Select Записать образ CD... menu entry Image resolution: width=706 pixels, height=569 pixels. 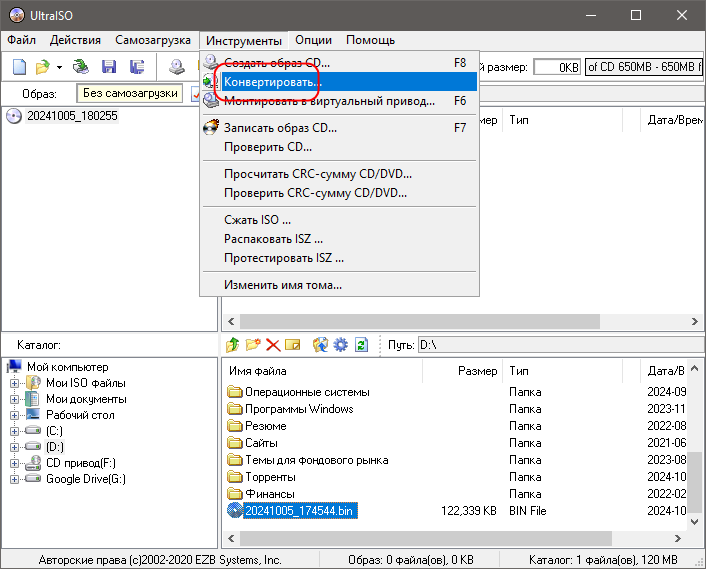339,128
